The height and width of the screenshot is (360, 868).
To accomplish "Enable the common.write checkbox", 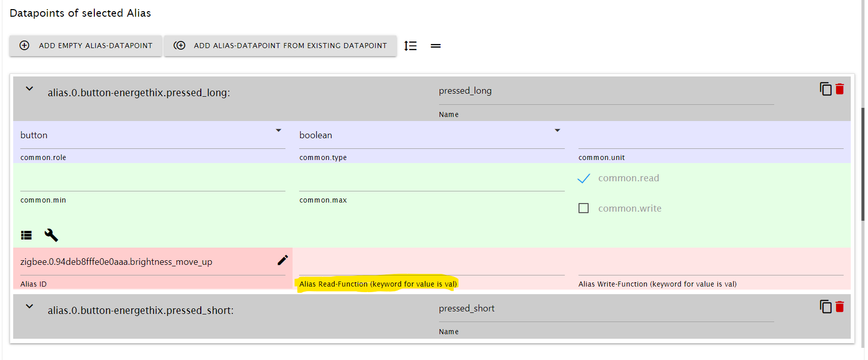I will coord(584,209).
